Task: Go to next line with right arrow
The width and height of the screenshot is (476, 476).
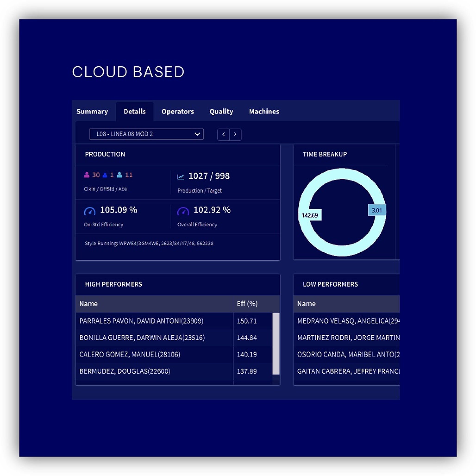Action: [235, 134]
